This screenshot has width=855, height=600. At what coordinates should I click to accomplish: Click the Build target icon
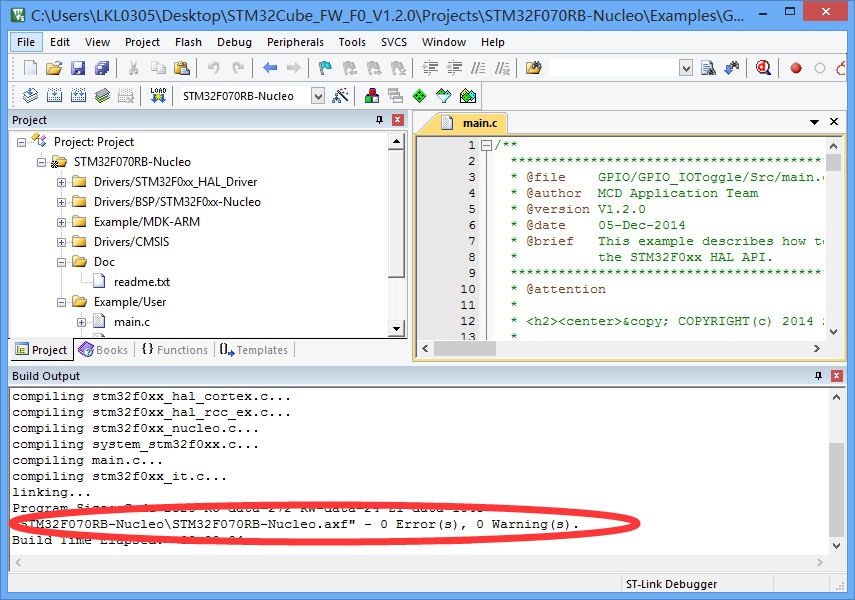(54, 96)
